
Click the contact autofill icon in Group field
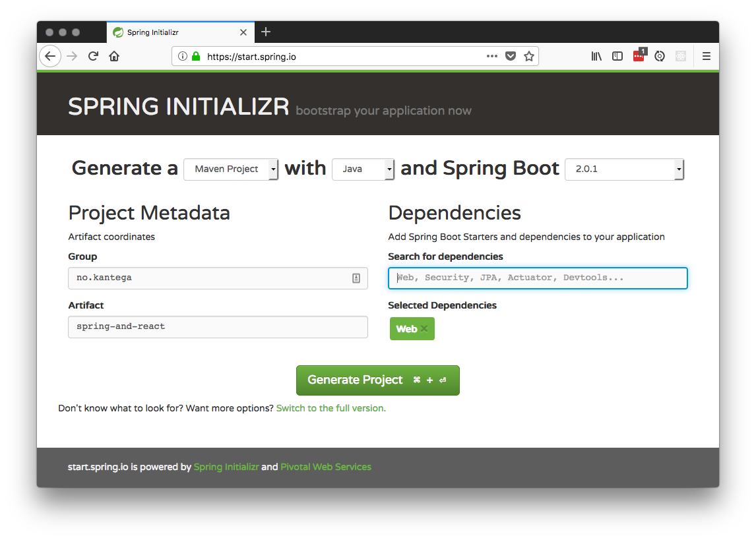(356, 278)
